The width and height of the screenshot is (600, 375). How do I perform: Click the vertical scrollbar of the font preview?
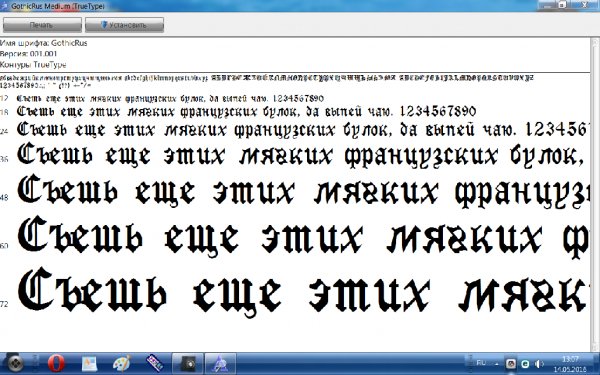click(x=595, y=194)
